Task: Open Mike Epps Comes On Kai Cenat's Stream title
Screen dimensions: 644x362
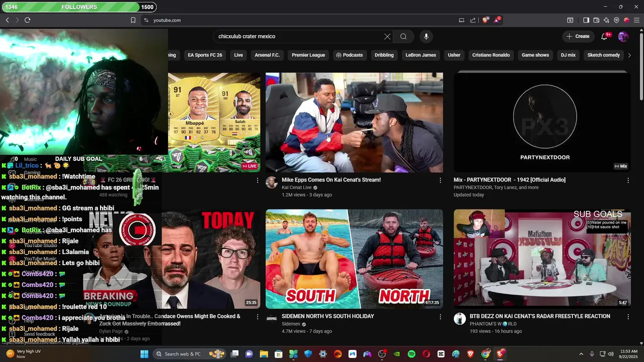Action: point(331,180)
